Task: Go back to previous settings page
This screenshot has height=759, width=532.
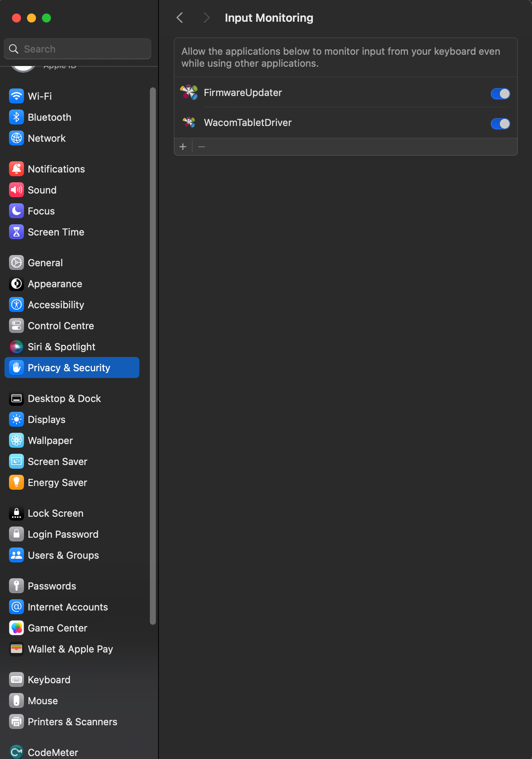Action: 180,18
